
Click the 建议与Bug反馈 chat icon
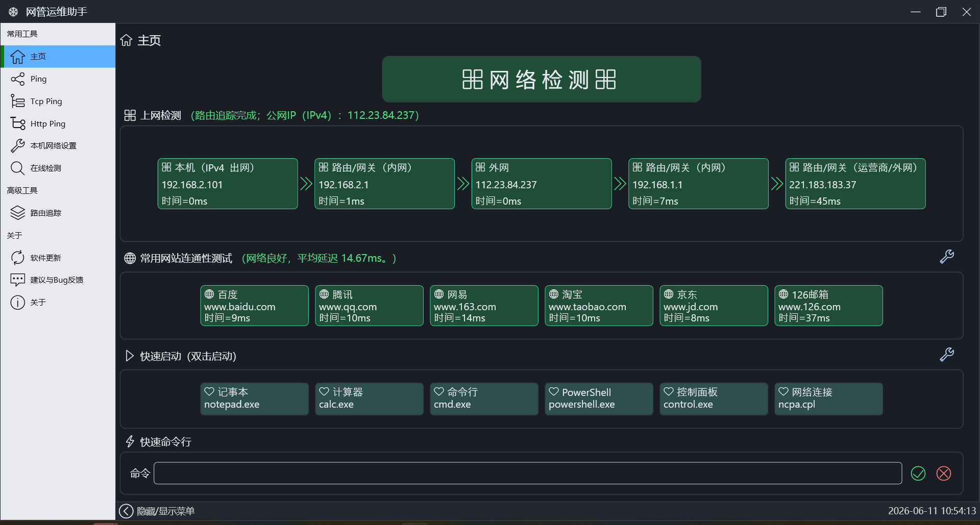click(18, 280)
